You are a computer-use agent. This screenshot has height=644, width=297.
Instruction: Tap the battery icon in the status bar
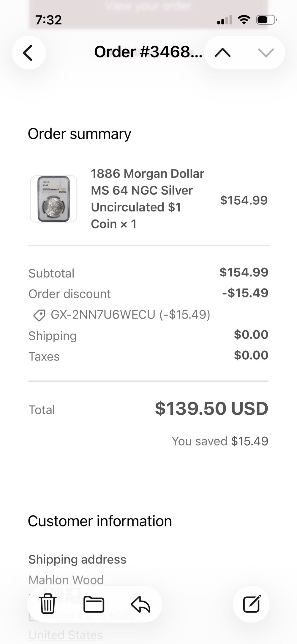(264, 19)
